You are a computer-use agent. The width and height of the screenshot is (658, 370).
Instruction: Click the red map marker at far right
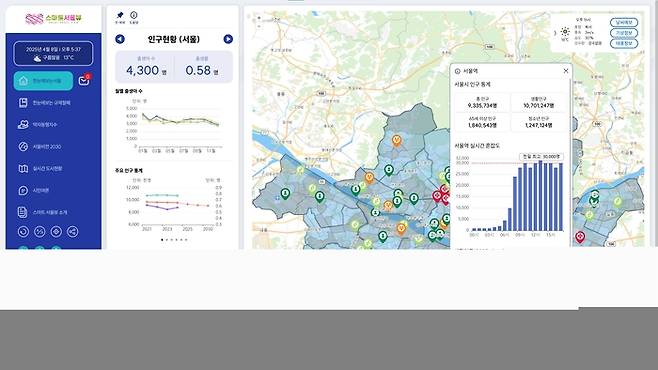(580, 237)
